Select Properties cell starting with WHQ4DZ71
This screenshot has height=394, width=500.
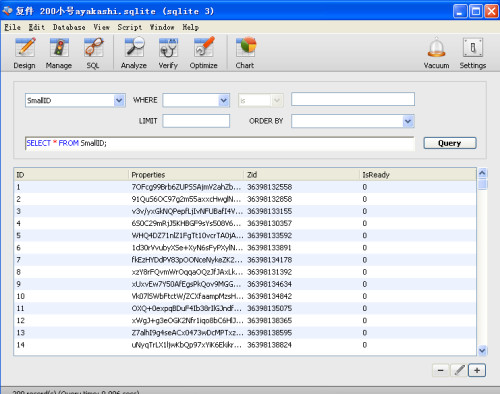(187, 236)
